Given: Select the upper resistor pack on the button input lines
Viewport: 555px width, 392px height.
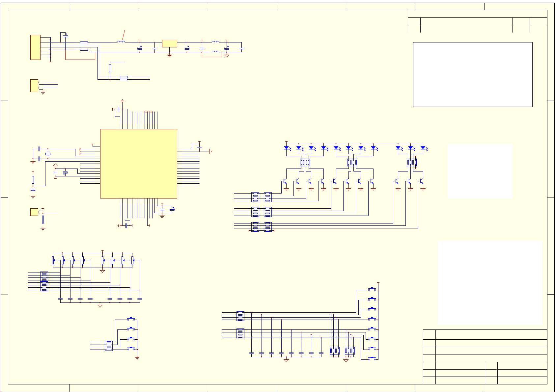Looking at the screenshot, I should (240, 316).
